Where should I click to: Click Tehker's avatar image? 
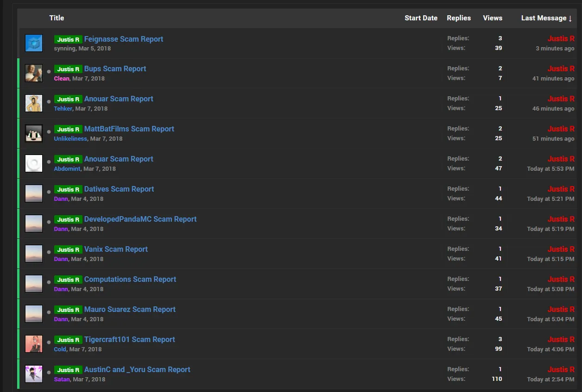(34, 104)
